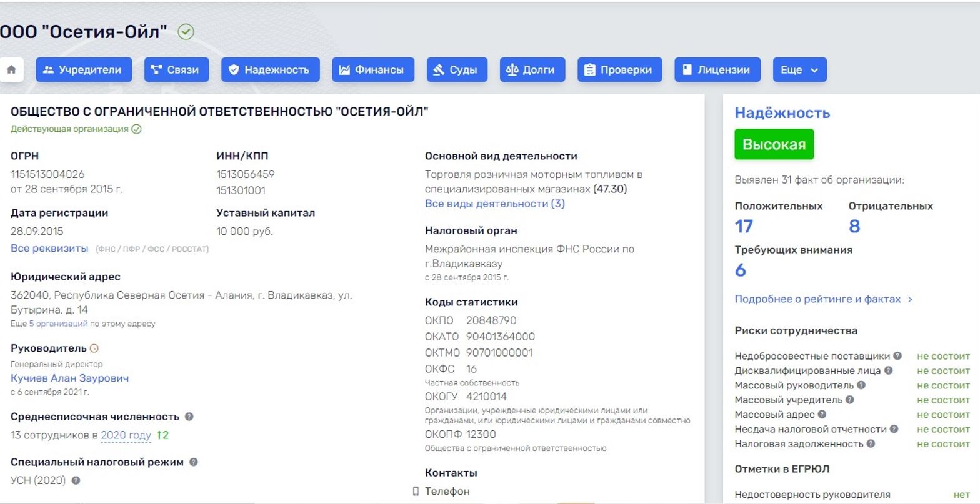Open Все виды деятельности (3) link
The image size is (980, 504).
pyautogui.click(x=495, y=204)
